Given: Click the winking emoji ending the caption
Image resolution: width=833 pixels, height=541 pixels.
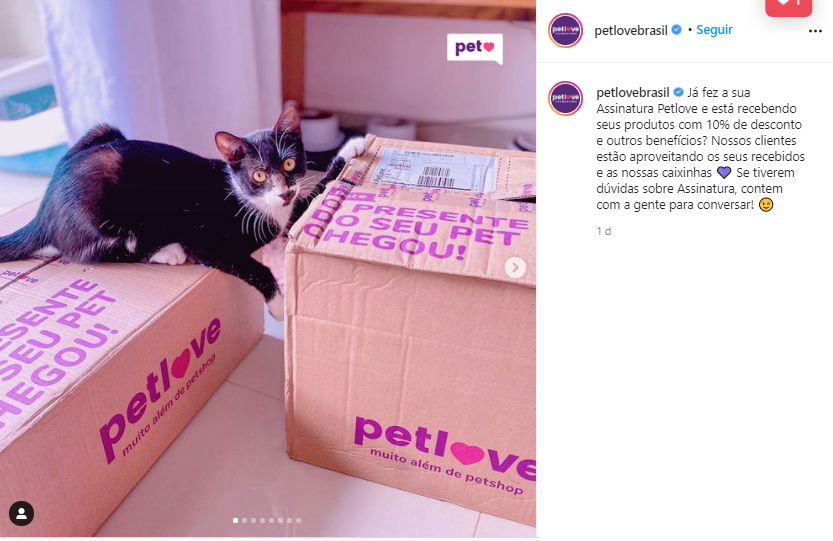Looking at the screenshot, I should 766,205.
